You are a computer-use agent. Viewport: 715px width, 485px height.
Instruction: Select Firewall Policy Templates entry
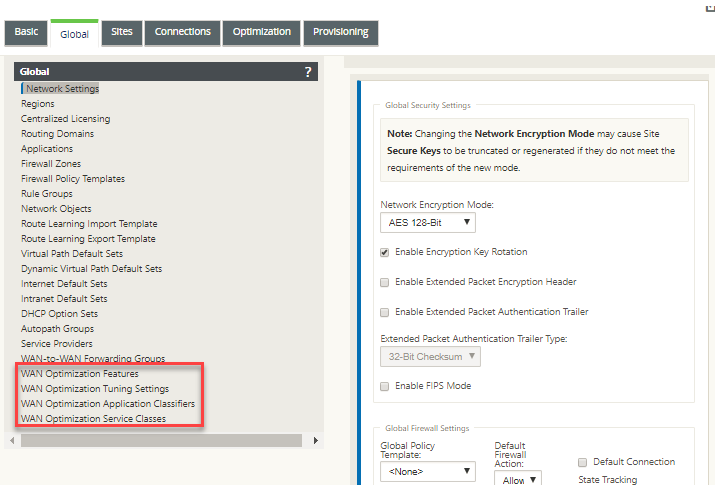pyautogui.click(x=73, y=179)
